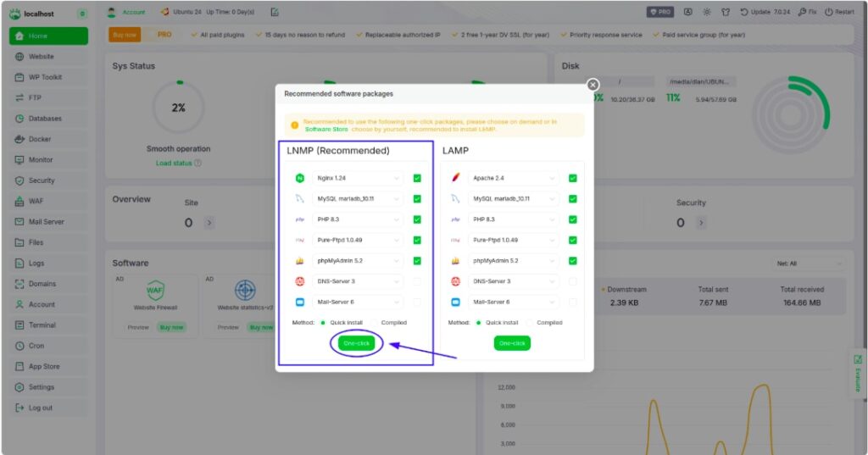Open Website in sidebar menu
868x455 pixels.
(x=48, y=57)
